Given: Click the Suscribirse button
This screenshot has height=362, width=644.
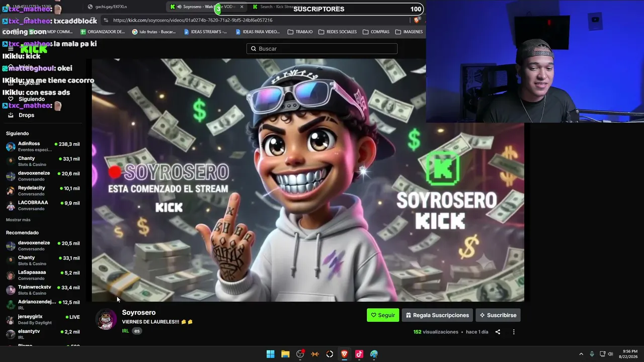Looking at the screenshot, I should point(498,315).
